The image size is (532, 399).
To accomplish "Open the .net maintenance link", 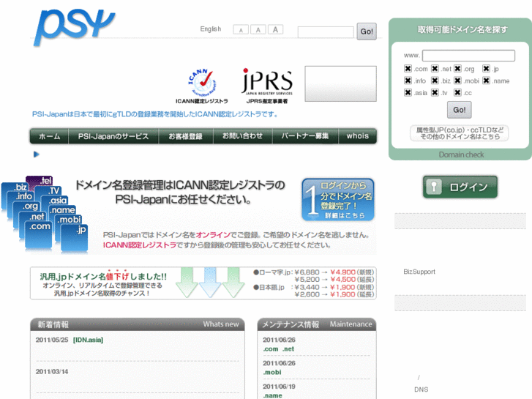I will click(288, 349).
